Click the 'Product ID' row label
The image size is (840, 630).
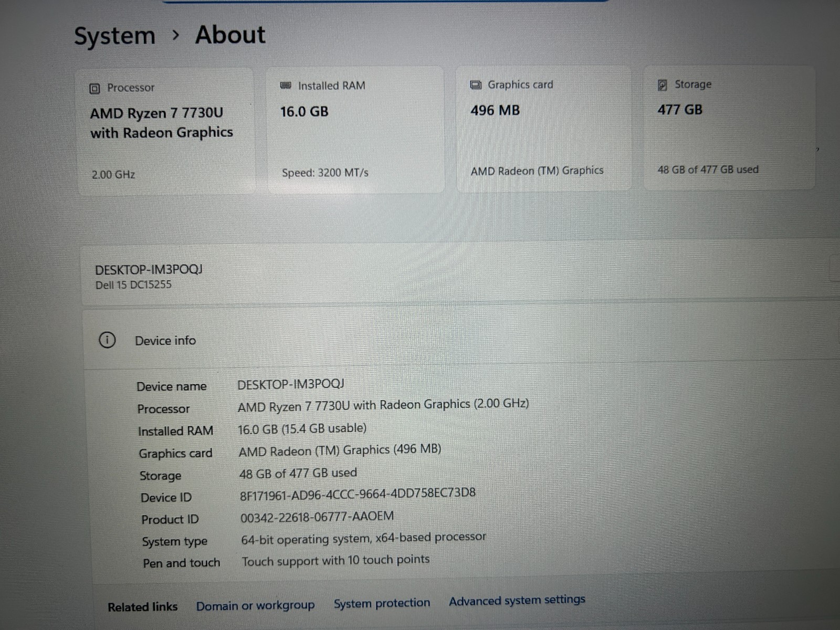click(170, 520)
